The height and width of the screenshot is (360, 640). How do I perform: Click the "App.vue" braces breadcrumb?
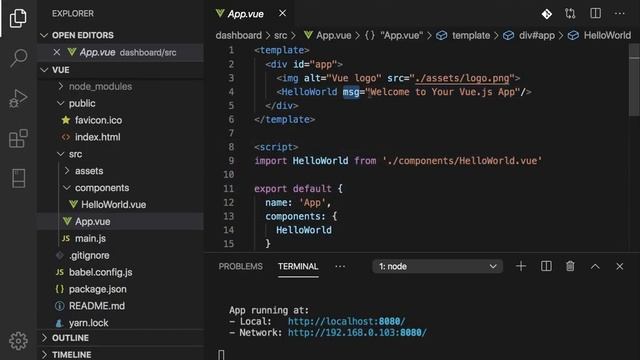tap(394, 36)
